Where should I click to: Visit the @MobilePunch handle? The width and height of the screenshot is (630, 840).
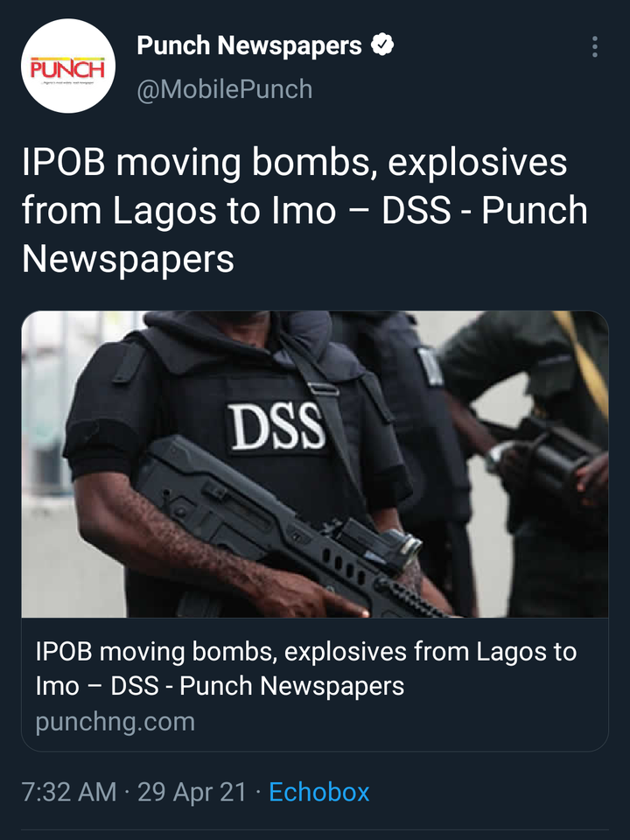(x=225, y=89)
